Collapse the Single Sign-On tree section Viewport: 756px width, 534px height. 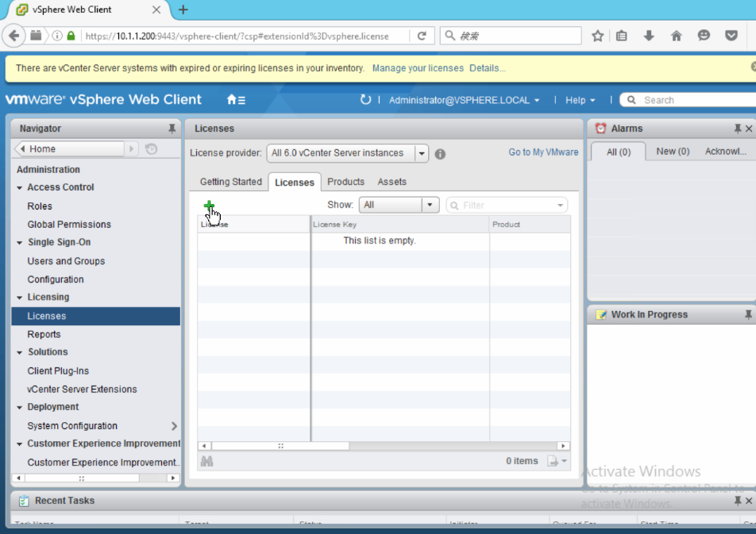(20, 243)
